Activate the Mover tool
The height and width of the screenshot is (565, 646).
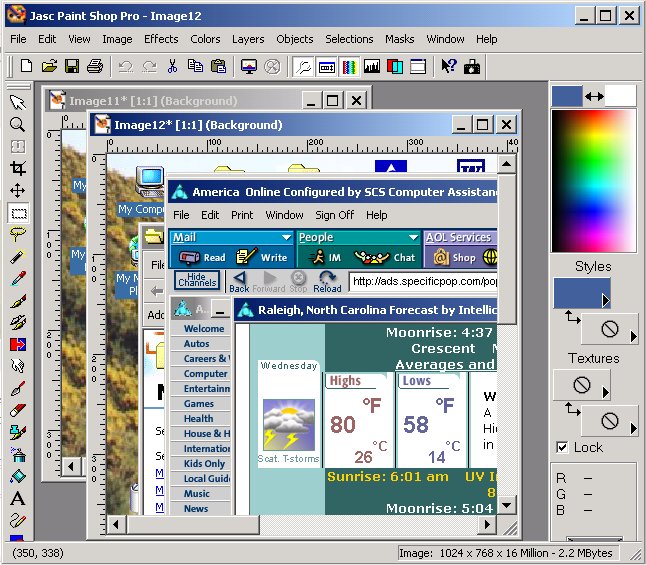coord(17,190)
